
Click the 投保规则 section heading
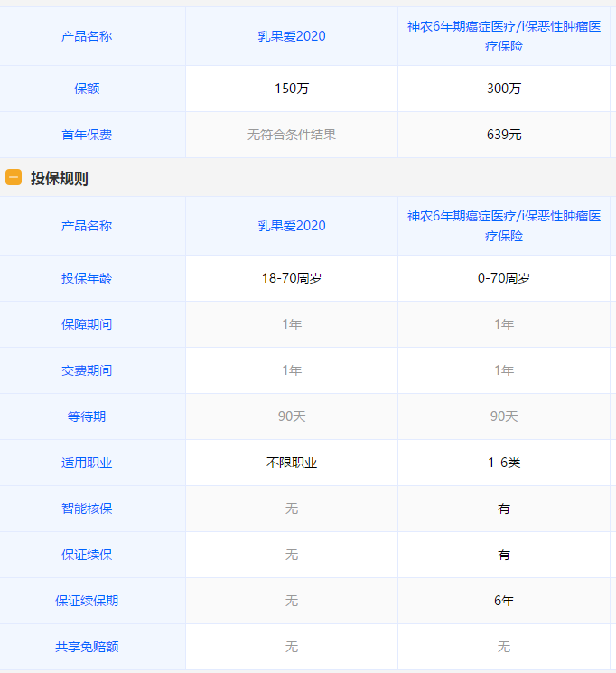tap(60, 178)
